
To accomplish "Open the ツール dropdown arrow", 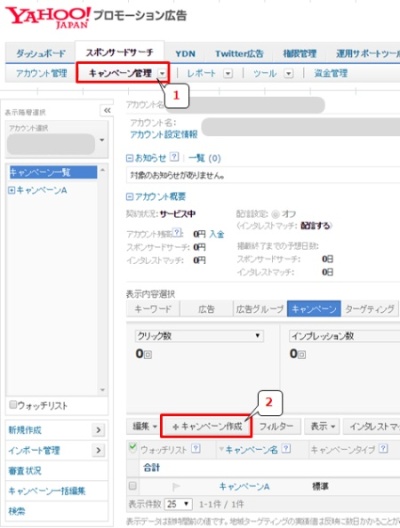I will pyautogui.click(x=289, y=73).
